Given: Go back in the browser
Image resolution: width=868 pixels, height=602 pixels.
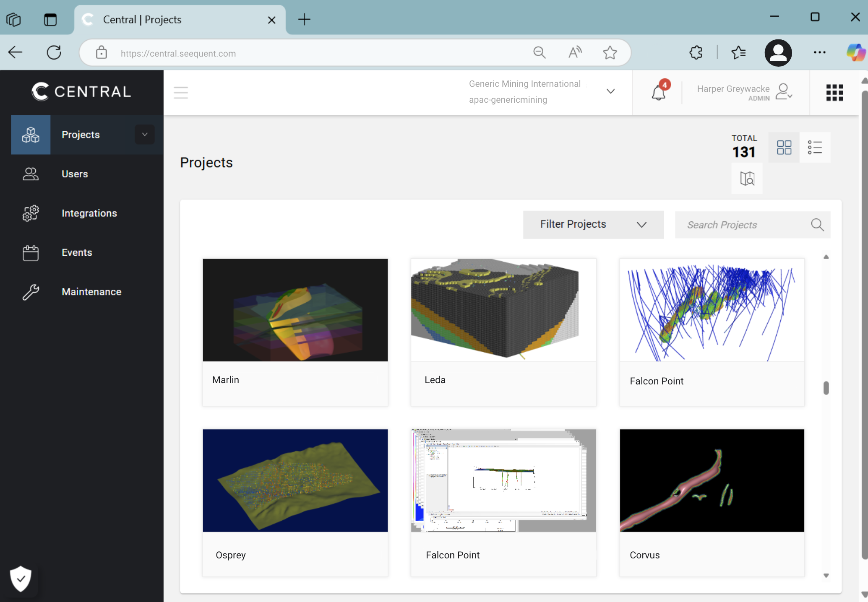Looking at the screenshot, I should coord(16,52).
